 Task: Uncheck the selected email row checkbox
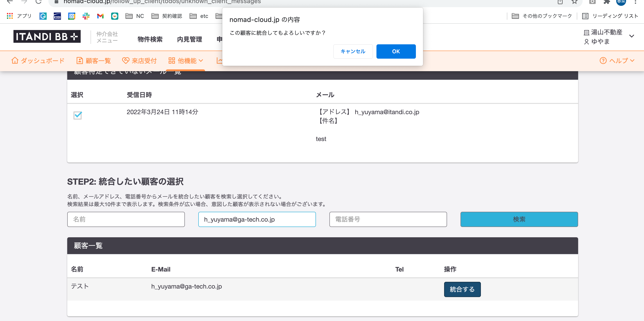pos(78,115)
